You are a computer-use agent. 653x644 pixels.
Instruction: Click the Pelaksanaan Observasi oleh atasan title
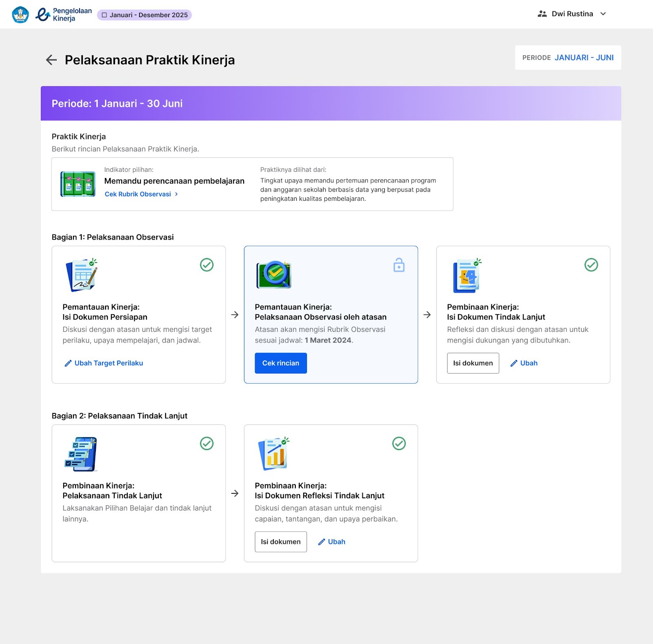[x=320, y=317]
